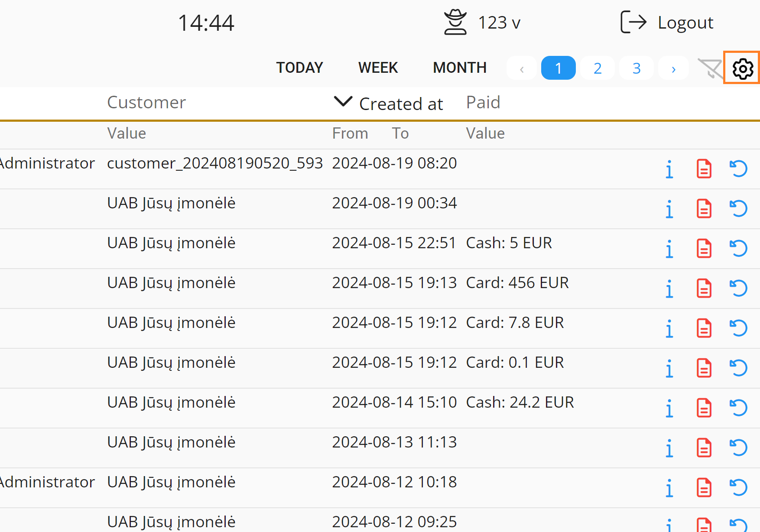This screenshot has height=532, width=760.
Task: Click refund arrow for Card: 0.1 EUR row
Action: [738, 368]
